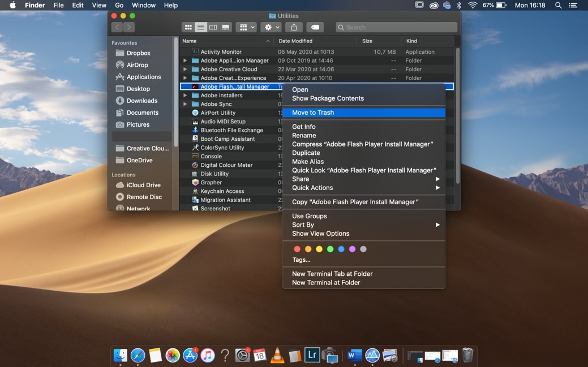Image resolution: width=588 pixels, height=367 pixels.
Task: Choose New Terminal Tab at Folder
Action: pyautogui.click(x=364, y=274)
